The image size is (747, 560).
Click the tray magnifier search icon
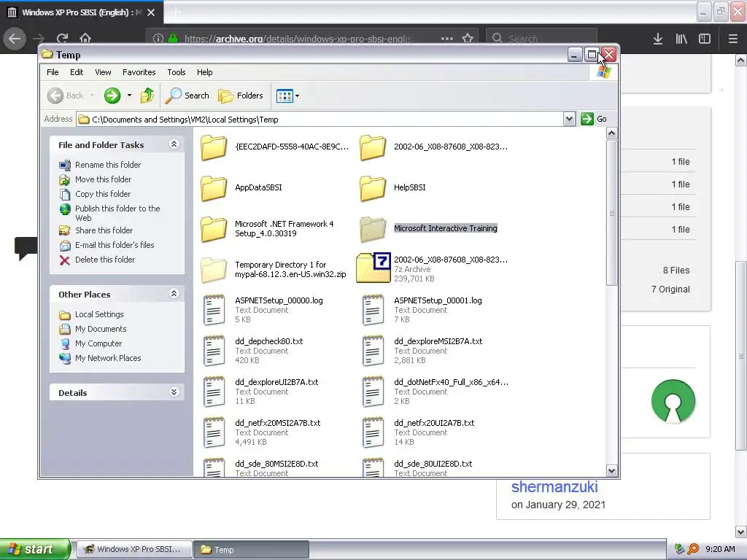[x=693, y=549]
